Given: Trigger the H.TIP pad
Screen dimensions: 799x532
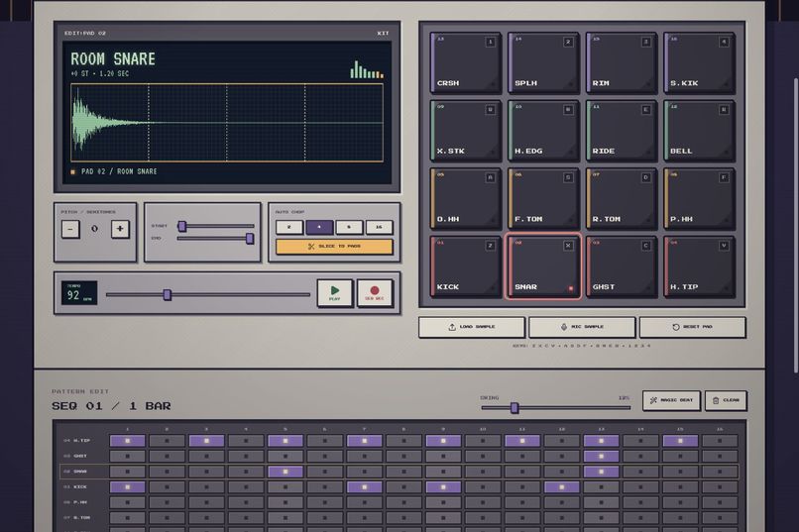Looking at the screenshot, I should click(699, 266).
